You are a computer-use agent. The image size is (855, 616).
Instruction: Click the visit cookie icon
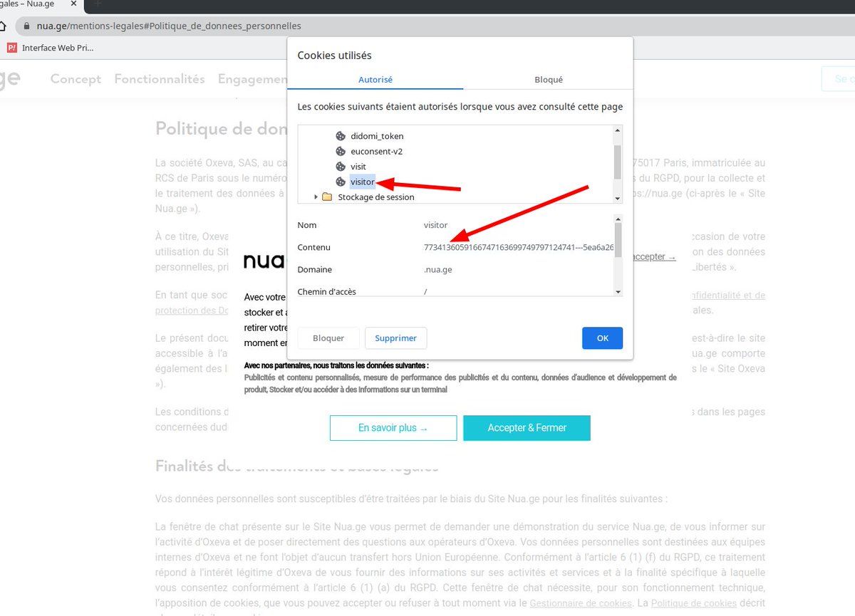pyautogui.click(x=341, y=167)
